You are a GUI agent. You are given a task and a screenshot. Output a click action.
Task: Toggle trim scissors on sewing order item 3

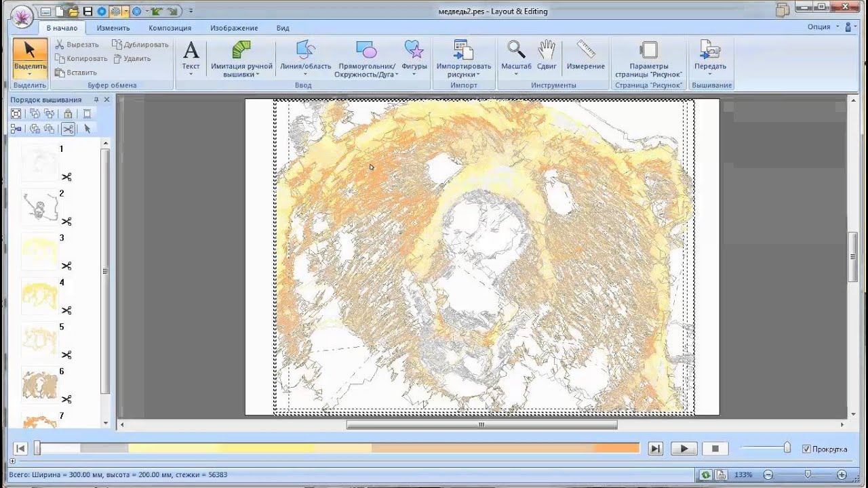click(66, 266)
